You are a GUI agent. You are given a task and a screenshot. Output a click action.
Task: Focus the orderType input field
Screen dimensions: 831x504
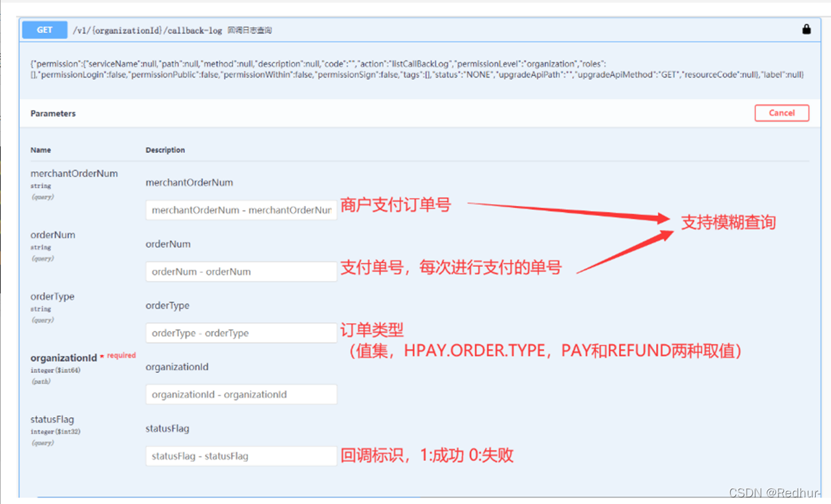click(241, 333)
